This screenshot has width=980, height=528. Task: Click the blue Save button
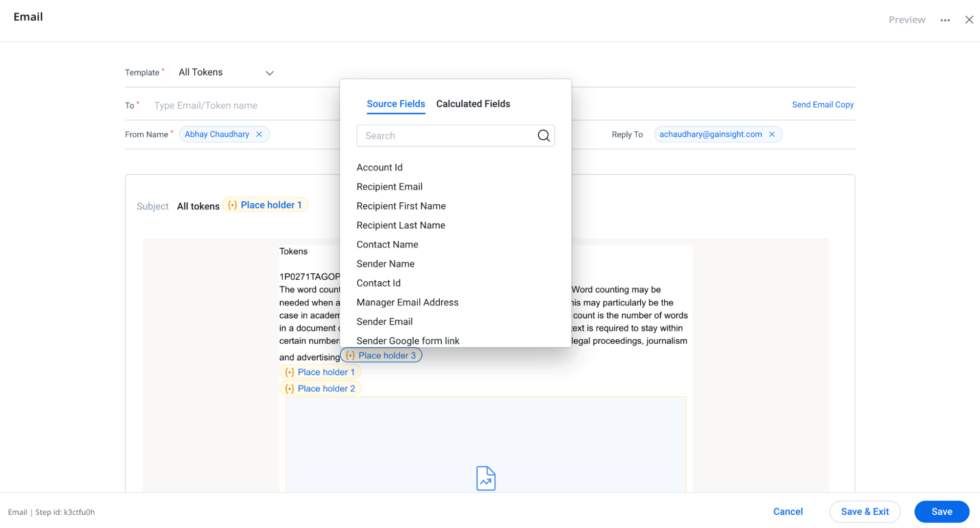coord(941,511)
